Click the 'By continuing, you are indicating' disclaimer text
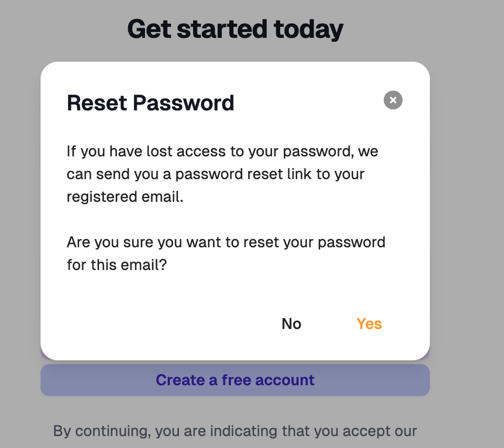The width and height of the screenshot is (504, 448). (x=235, y=431)
